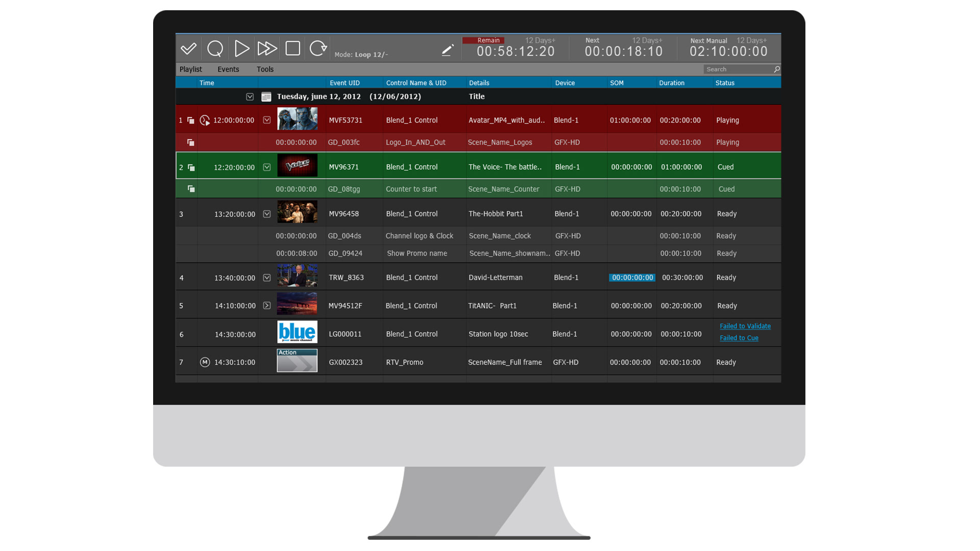Collapse the Tuesday june 12 day group

coord(250,97)
